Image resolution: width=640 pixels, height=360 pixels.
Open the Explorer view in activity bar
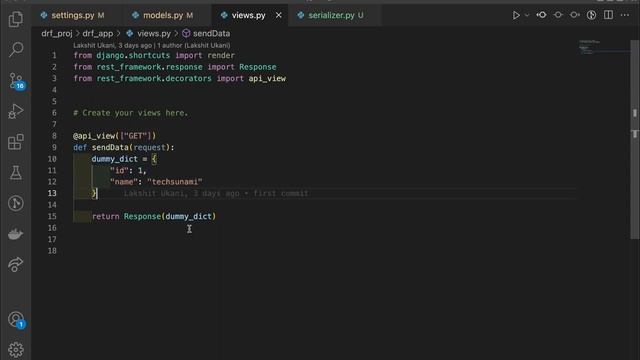coord(16,19)
